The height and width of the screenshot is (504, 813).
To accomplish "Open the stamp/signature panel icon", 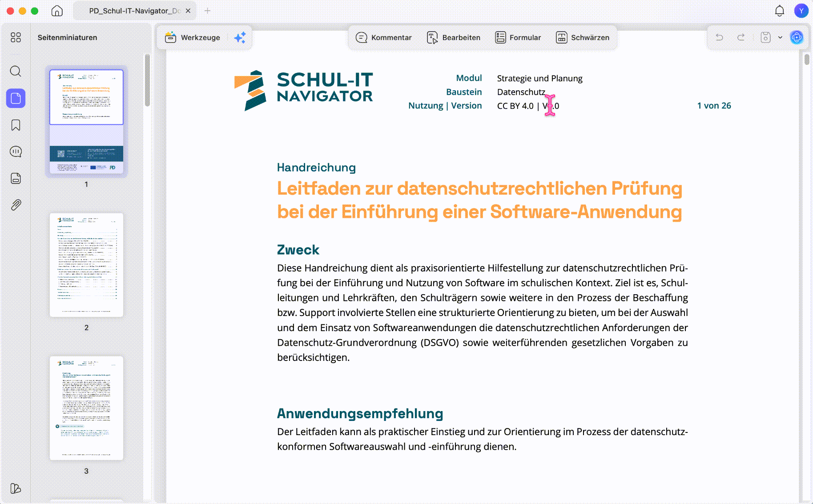I will 16,178.
